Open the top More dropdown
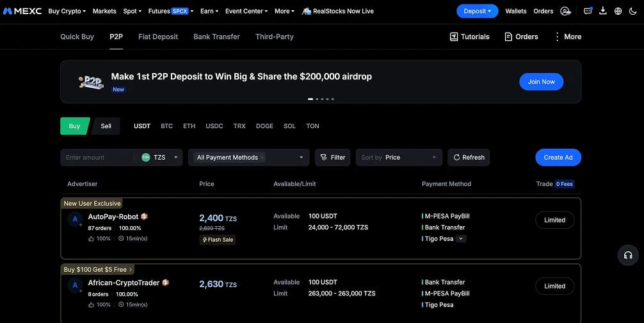Viewport: 644px width, 323px height. [x=284, y=11]
